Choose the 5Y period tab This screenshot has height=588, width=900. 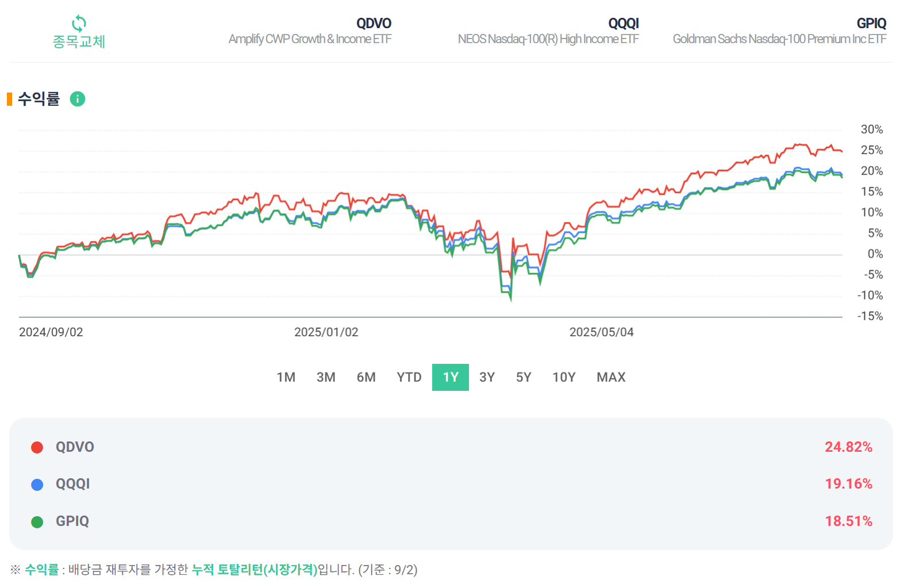(524, 377)
